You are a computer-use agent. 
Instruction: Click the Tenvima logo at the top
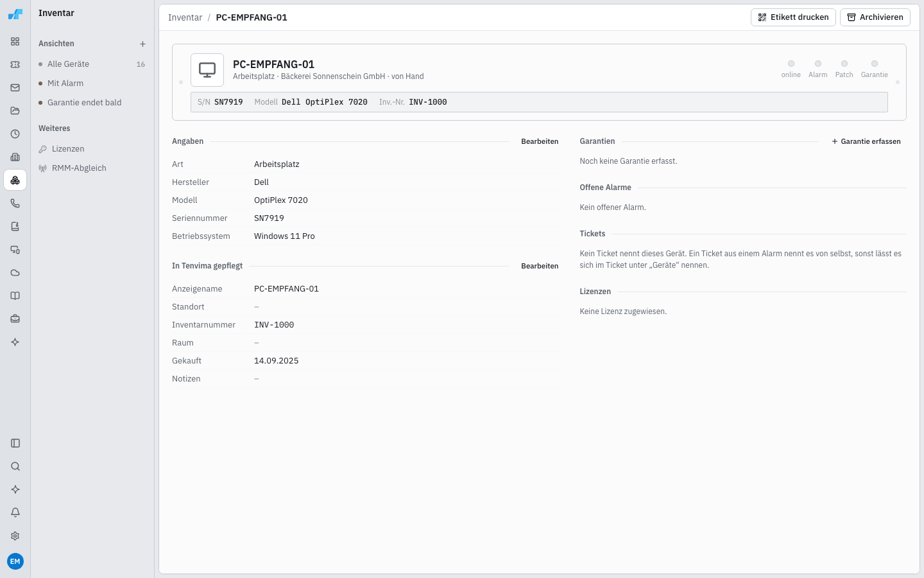(15, 14)
